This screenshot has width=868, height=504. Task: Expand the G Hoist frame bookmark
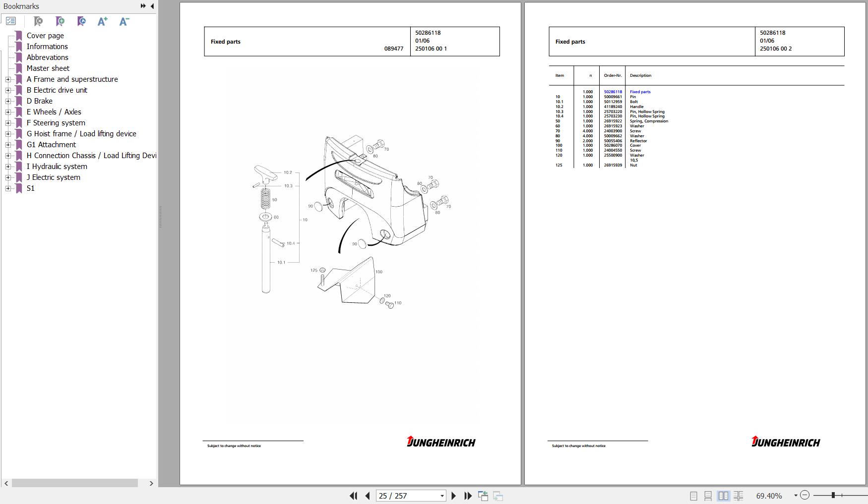8,134
